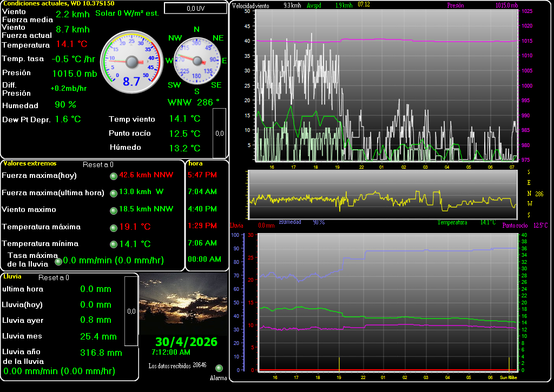
Task: Click the thermometer box beside Punto rocío
Action: pos(219,132)
